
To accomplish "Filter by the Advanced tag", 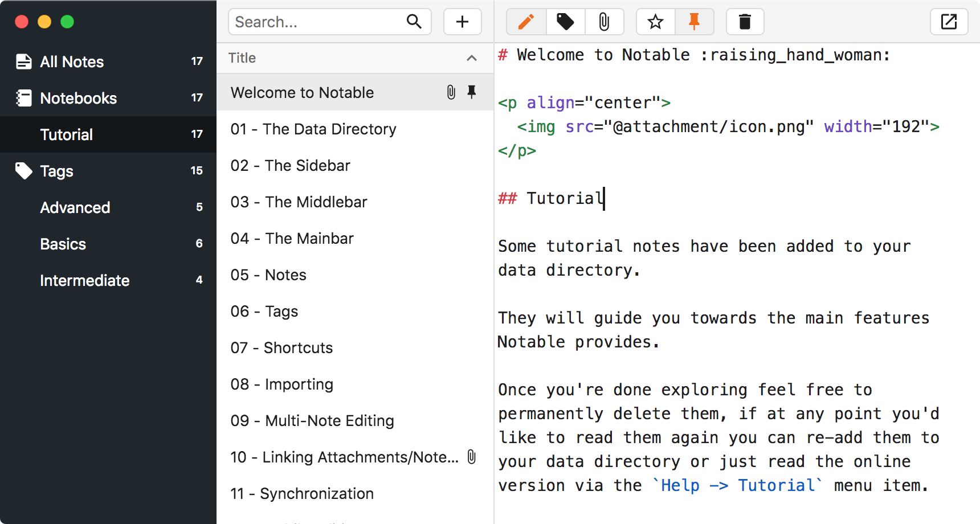I will tap(108, 207).
